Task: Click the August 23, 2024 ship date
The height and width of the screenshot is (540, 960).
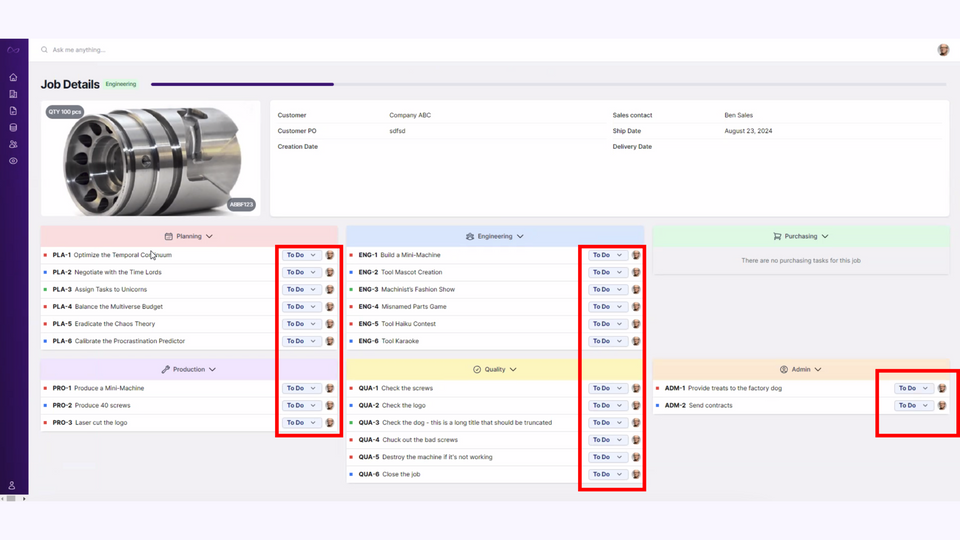Action: [x=748, y=131]
